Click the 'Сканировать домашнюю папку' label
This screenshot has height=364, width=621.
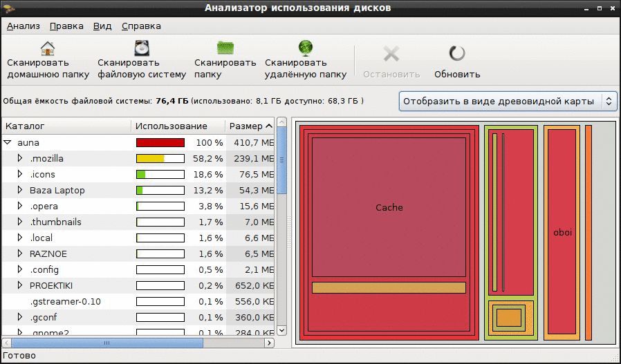point(48,68)
